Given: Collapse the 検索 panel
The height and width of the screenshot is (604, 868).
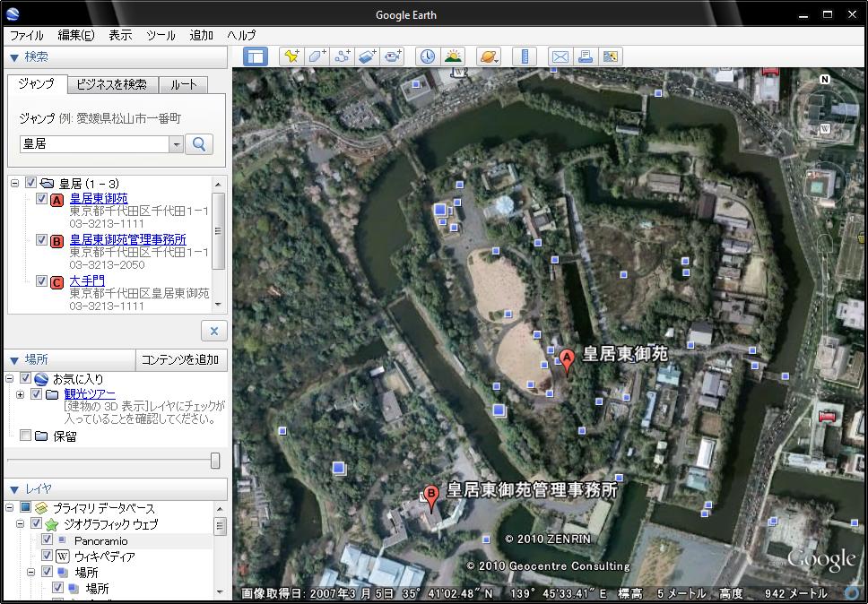Looking at the screenshot, I should (14, 57).
